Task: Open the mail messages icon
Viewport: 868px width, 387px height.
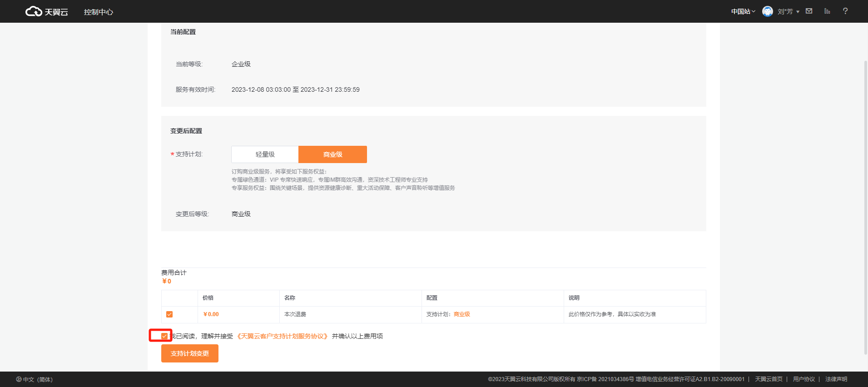Action: 809,11
